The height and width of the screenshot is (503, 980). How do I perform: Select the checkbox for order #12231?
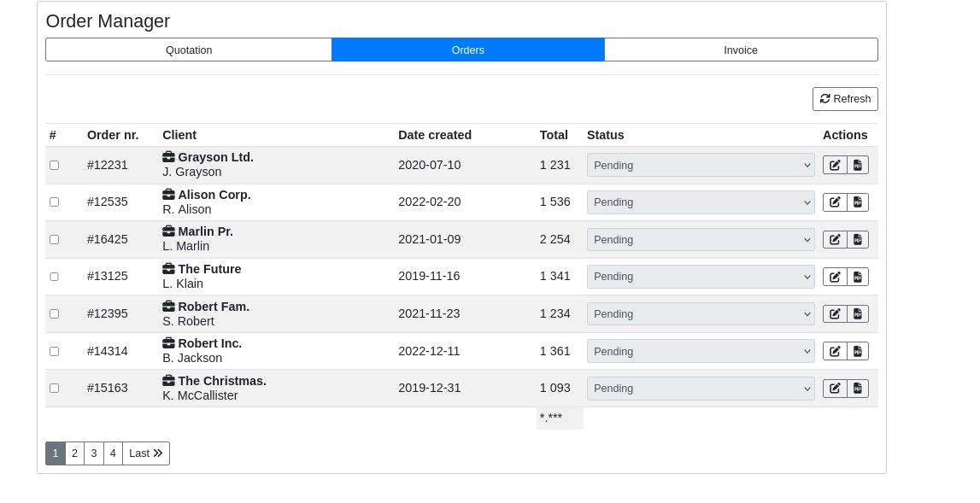tap(55, 165)
